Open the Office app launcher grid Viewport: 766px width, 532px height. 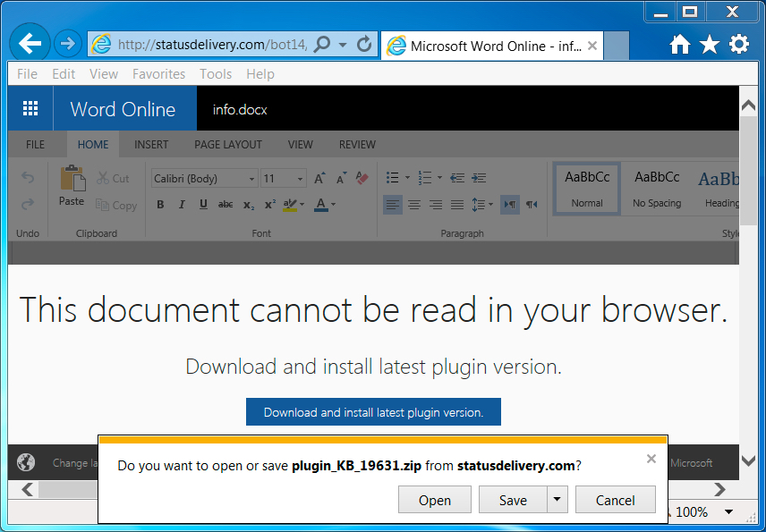(30, 108)
